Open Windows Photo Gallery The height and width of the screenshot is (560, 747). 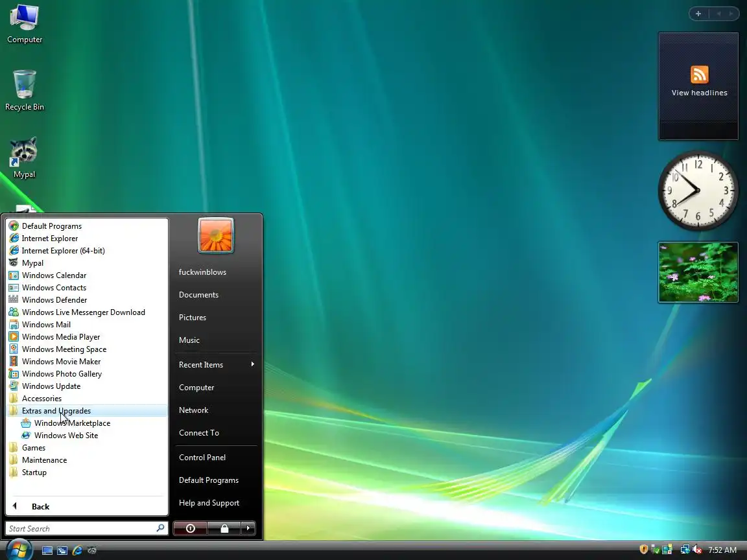click(87, 374)
